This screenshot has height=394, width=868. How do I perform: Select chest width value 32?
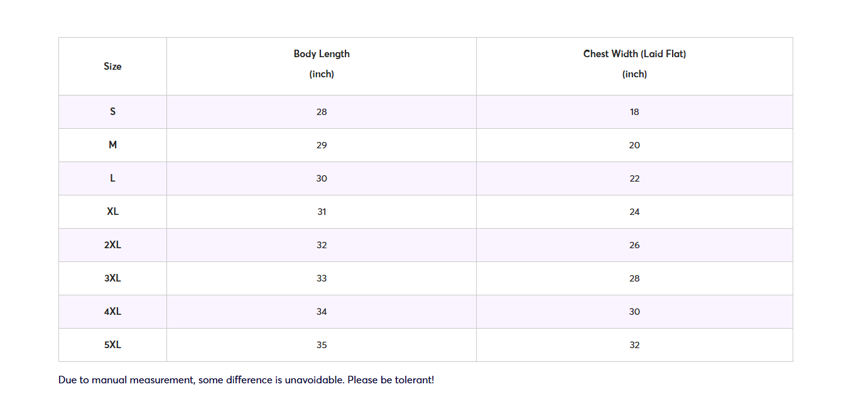[634, 345]
